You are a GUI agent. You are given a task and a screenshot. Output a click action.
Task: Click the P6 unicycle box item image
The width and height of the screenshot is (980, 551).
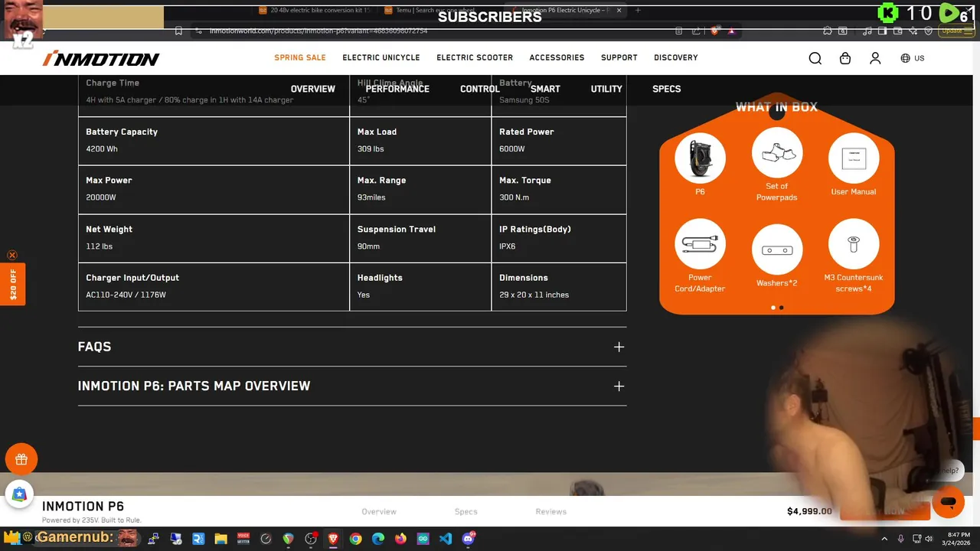click(700, 158)
